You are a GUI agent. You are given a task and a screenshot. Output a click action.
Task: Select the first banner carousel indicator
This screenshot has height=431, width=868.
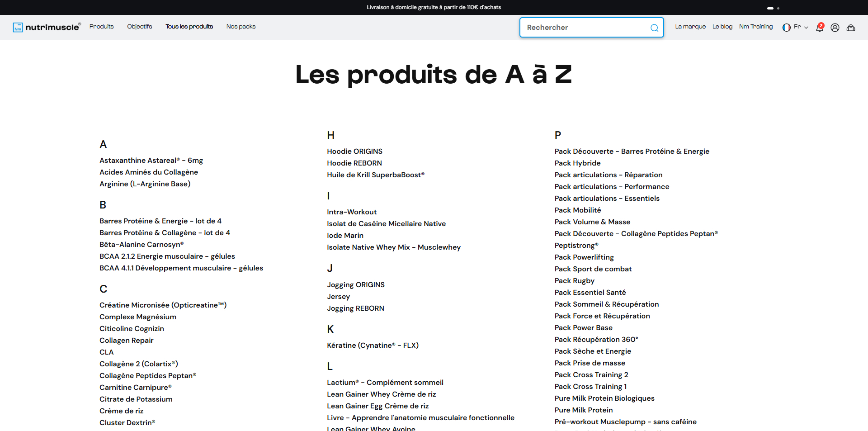click(x=770, y=8)
